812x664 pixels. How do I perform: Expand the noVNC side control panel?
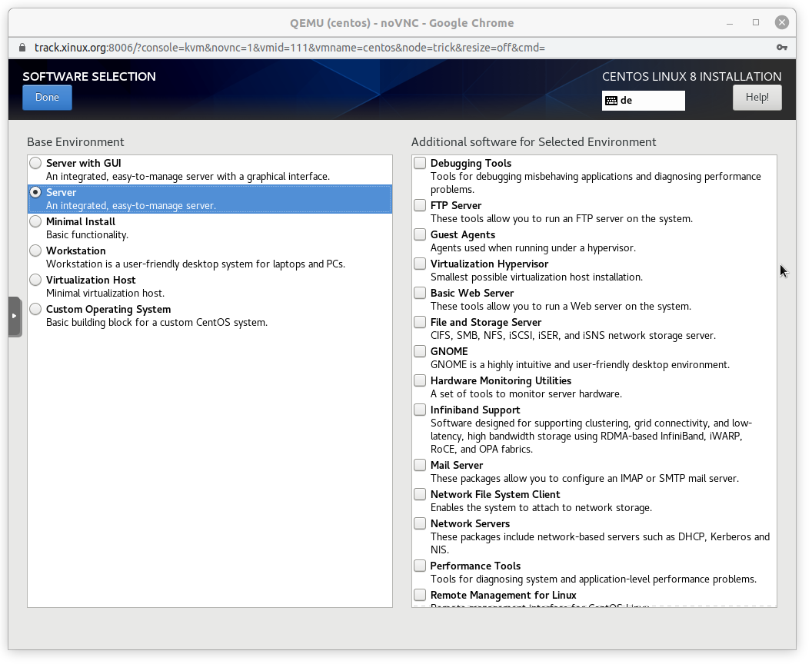14,316
